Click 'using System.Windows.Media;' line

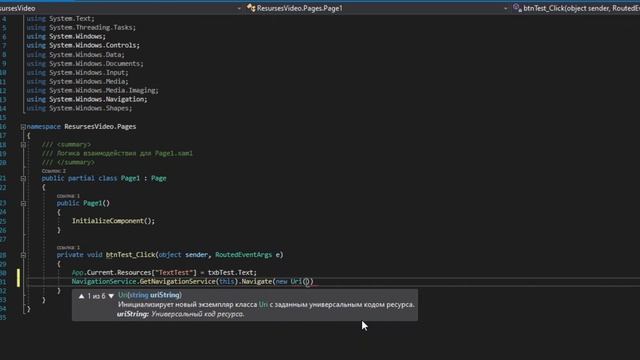pyautogui.click(x=77, y=81)
